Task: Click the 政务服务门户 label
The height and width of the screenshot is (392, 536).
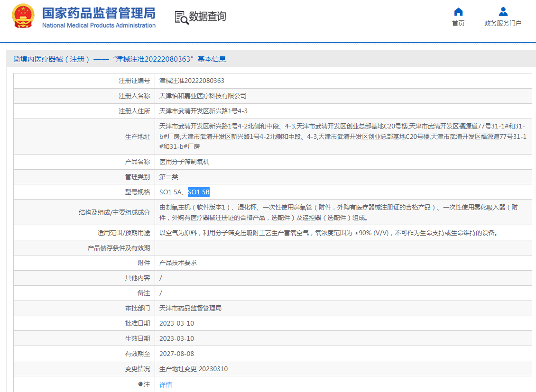Action: coord(503,23)
